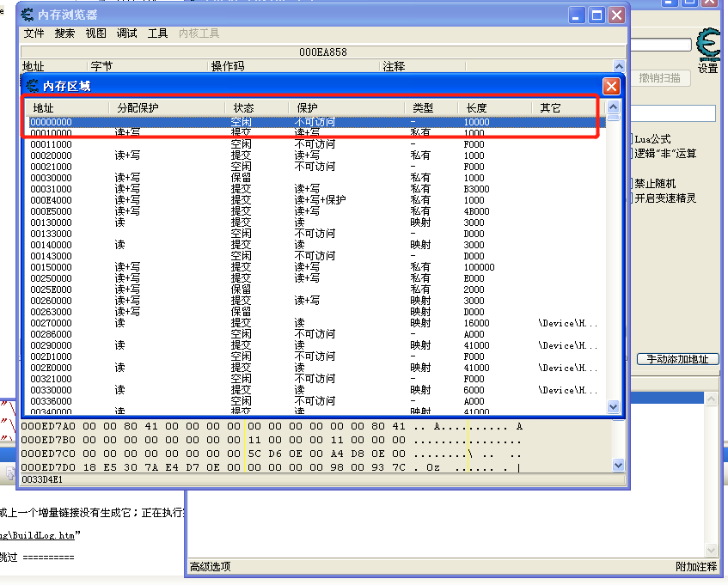The image size is (728, 585).
Task: Sort by the 长度 column header
Action: tap(494, 108)
